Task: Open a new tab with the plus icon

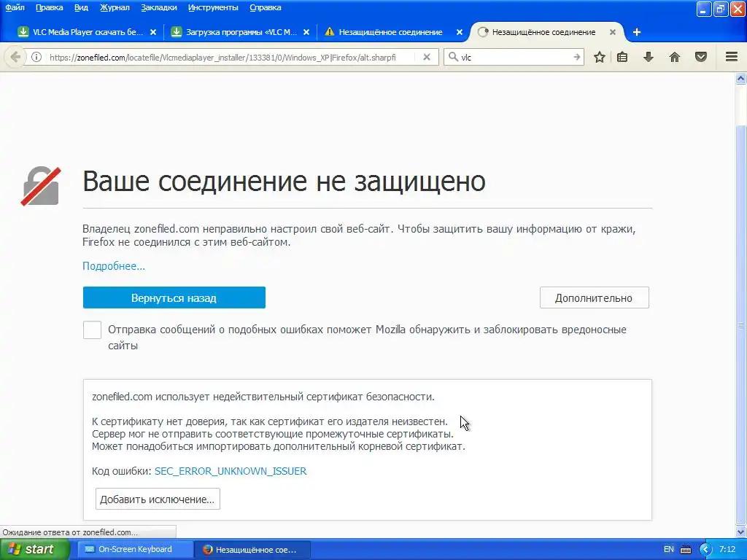Action: (637, 32)
